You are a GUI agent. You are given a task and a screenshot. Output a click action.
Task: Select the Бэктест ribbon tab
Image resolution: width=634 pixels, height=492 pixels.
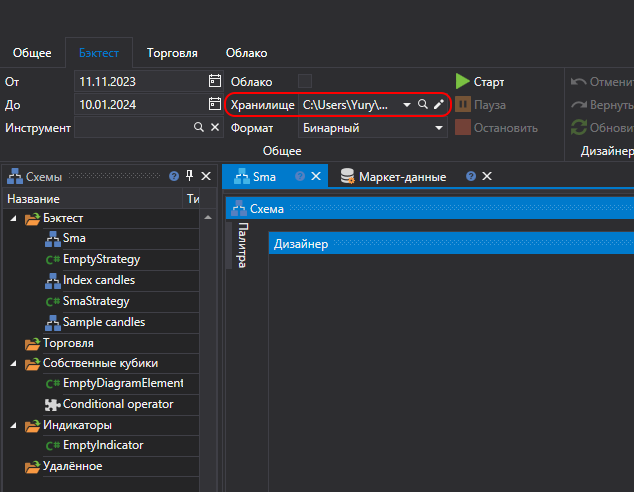point(99,53)
